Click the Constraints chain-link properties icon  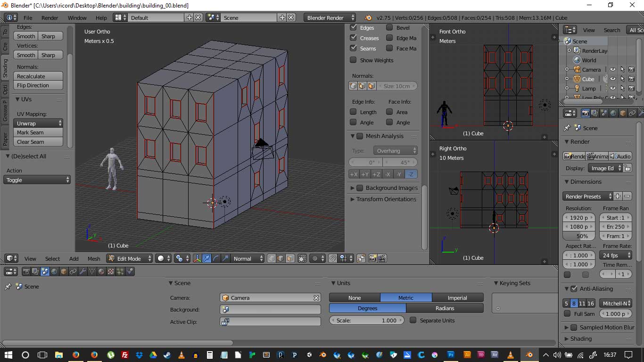[x=73, y=271]
